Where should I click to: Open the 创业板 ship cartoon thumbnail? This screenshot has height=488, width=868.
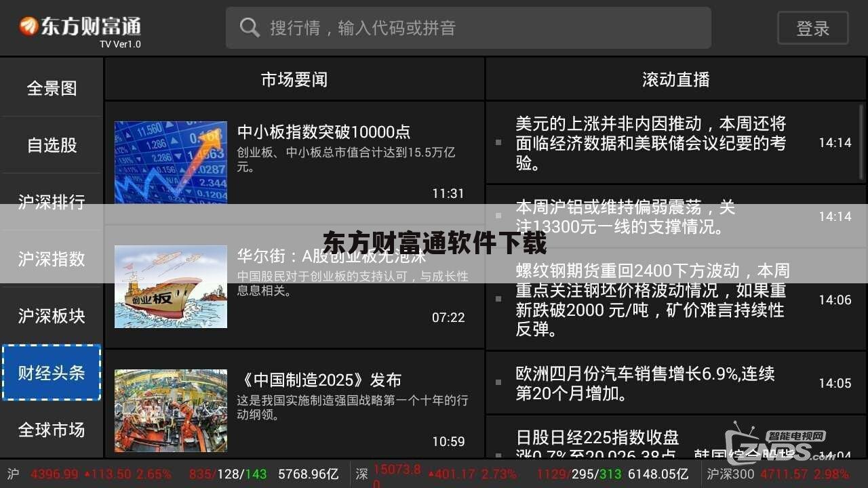[171, 287]
